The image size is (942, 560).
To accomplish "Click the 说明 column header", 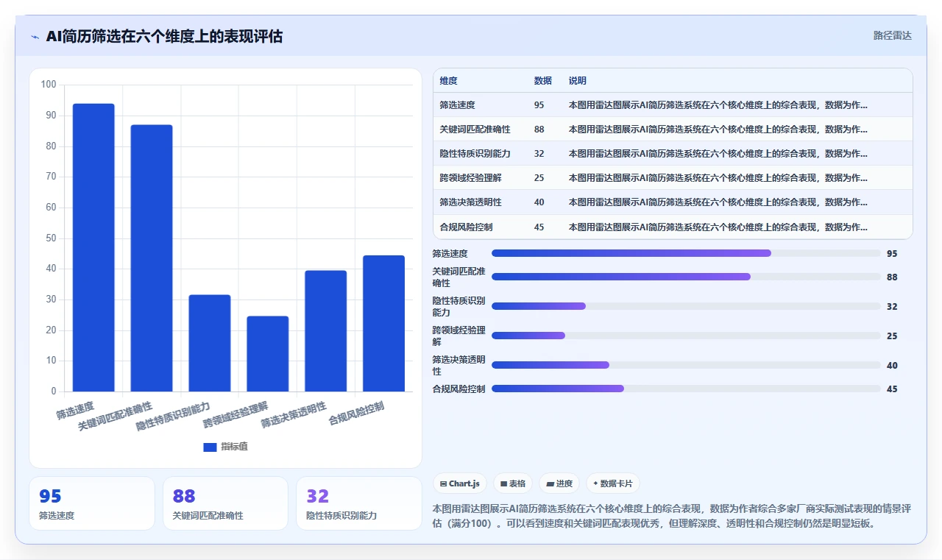I will tap(578, 81).
